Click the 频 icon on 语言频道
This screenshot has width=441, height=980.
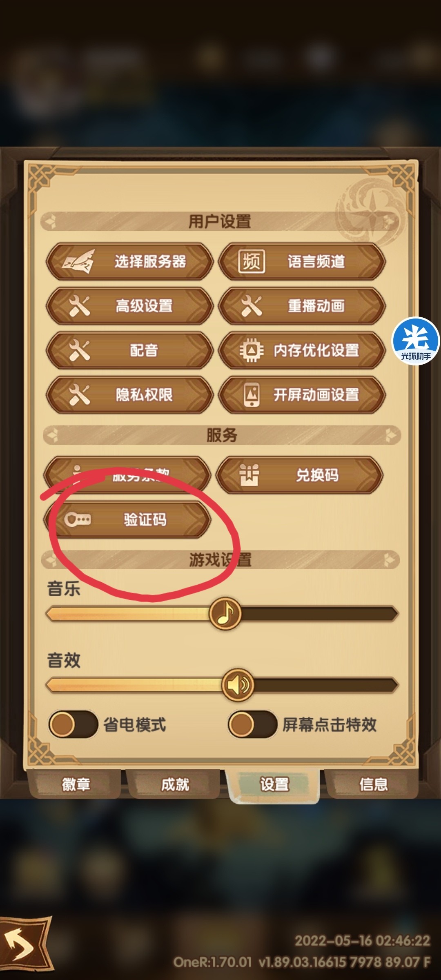pos(251,261)
